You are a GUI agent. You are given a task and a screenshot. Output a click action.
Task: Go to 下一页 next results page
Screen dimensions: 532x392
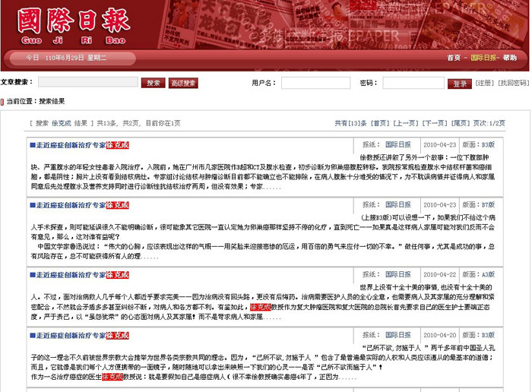point(434,123)
